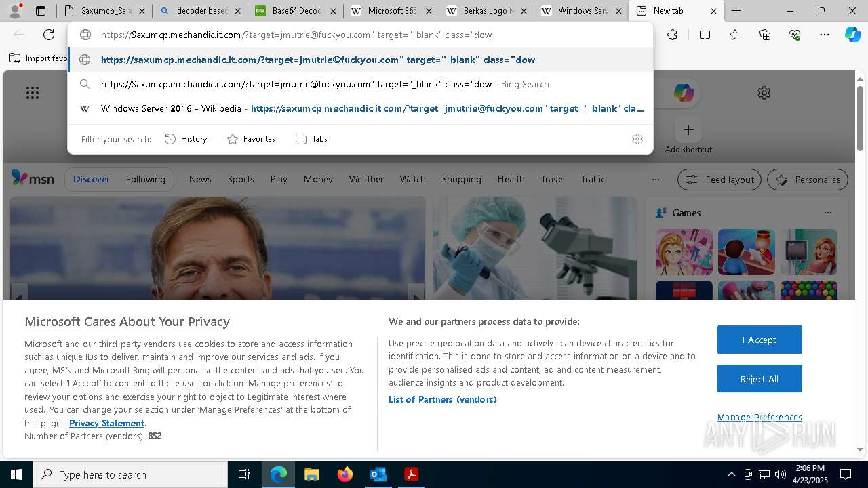
Task: Open the Money category
Action: click(318, 179)
